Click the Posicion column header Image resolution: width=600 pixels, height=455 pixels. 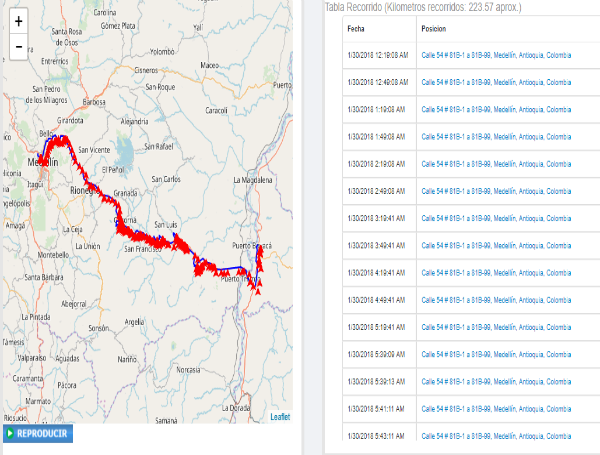pyautogui.click(x=434, y=28)
